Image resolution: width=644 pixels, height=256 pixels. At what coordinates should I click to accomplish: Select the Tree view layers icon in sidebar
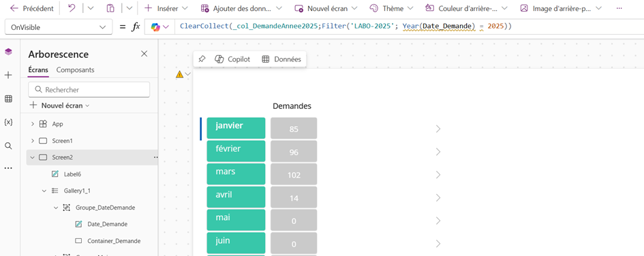coord(8,52)
